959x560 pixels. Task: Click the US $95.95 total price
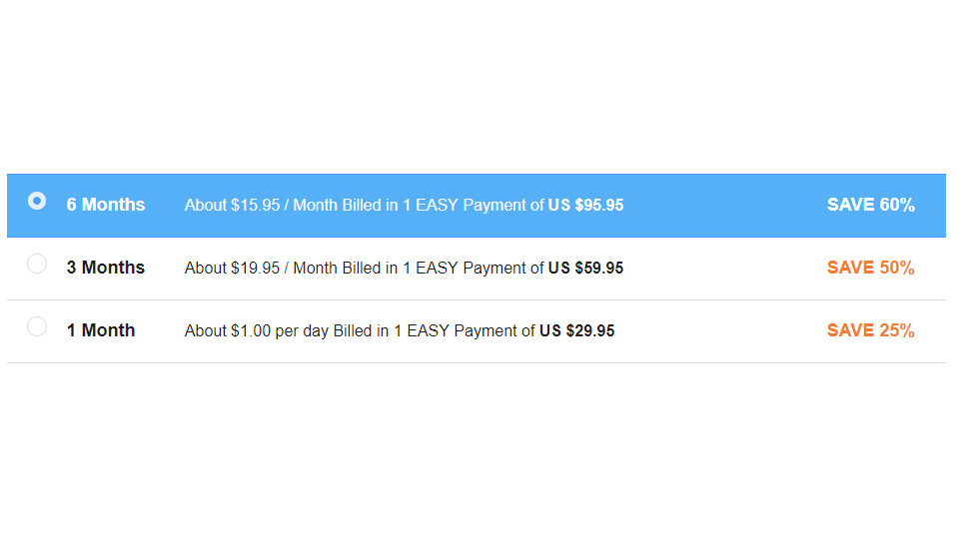coord(585,206)
